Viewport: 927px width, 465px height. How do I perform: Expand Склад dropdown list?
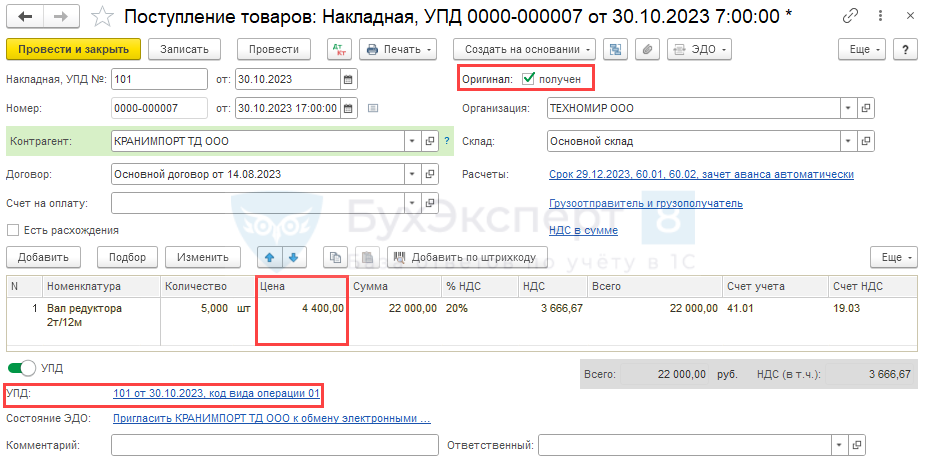849,141
